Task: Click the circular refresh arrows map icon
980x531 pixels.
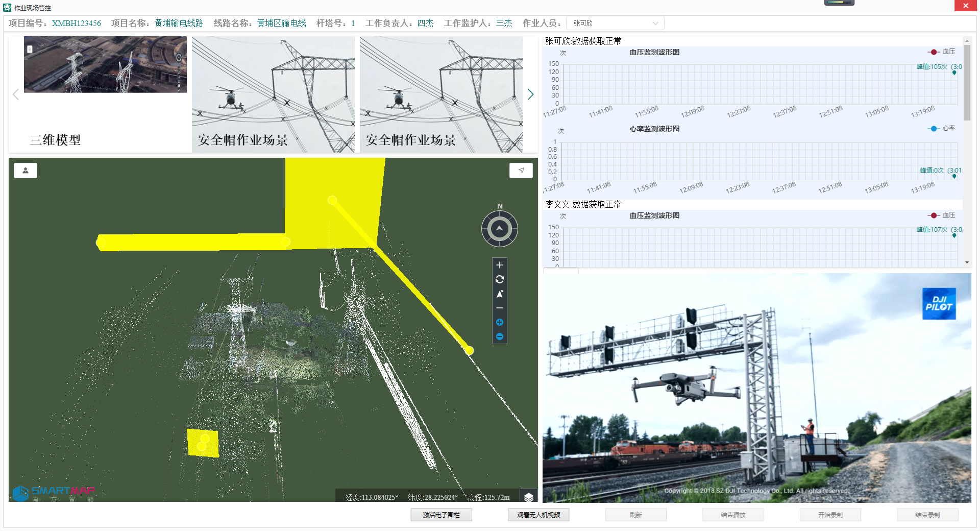Action: click(x=499, y=279)
